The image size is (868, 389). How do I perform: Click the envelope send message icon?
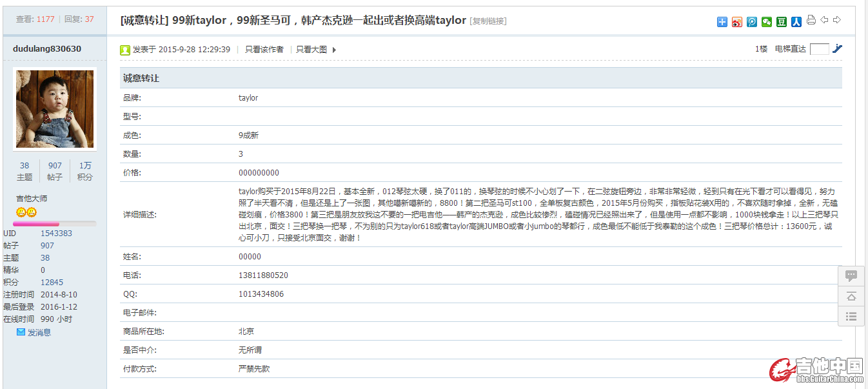(x=21, y=332)
